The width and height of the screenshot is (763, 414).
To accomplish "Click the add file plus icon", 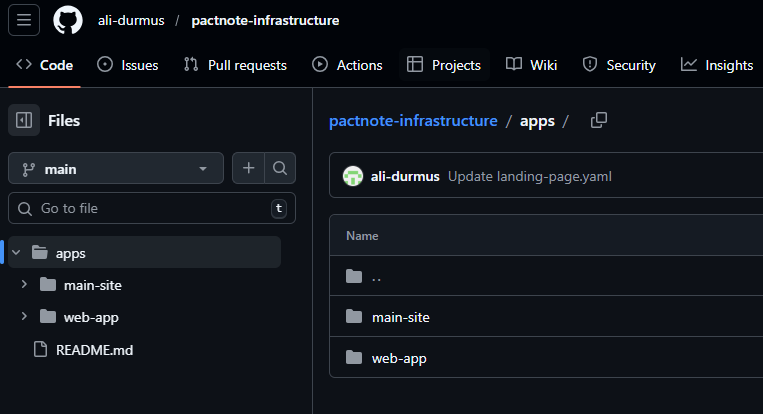I will coord(249,169).
